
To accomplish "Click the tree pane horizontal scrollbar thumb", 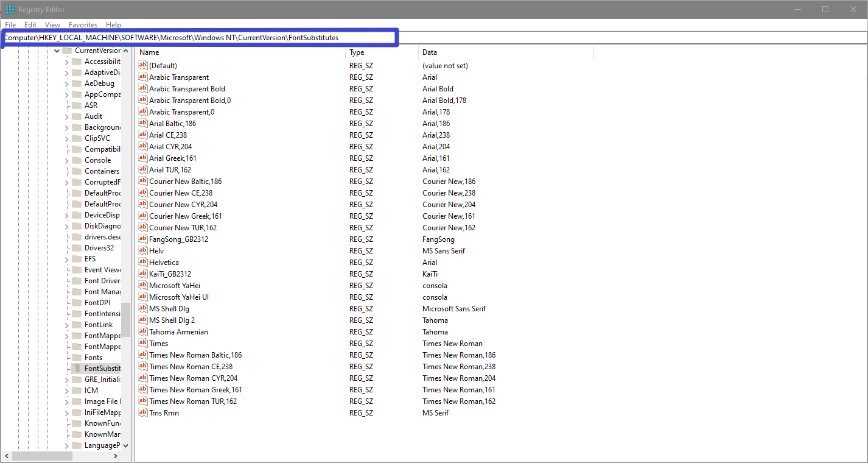I will [42, 456].
